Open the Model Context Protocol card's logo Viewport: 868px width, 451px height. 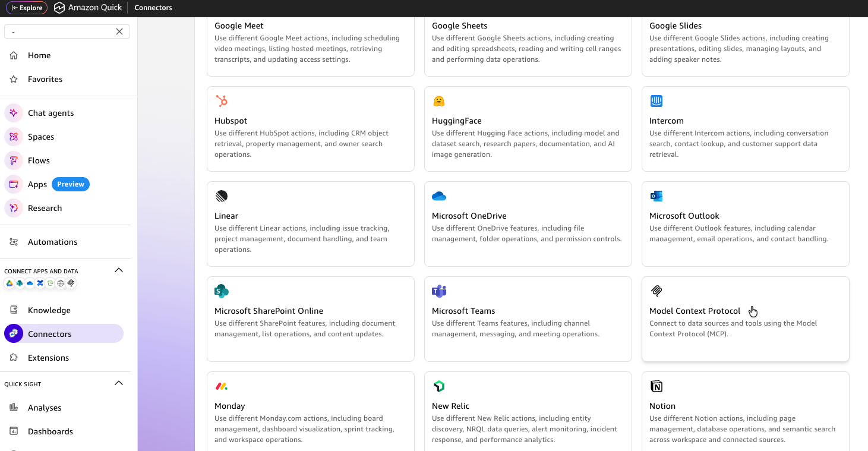coord(656,291)
